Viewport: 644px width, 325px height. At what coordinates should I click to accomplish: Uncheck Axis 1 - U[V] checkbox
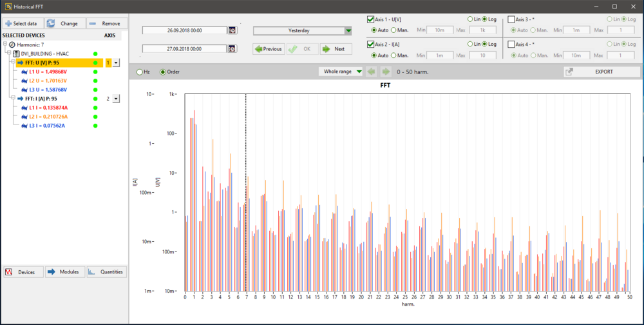click(370, 19)
